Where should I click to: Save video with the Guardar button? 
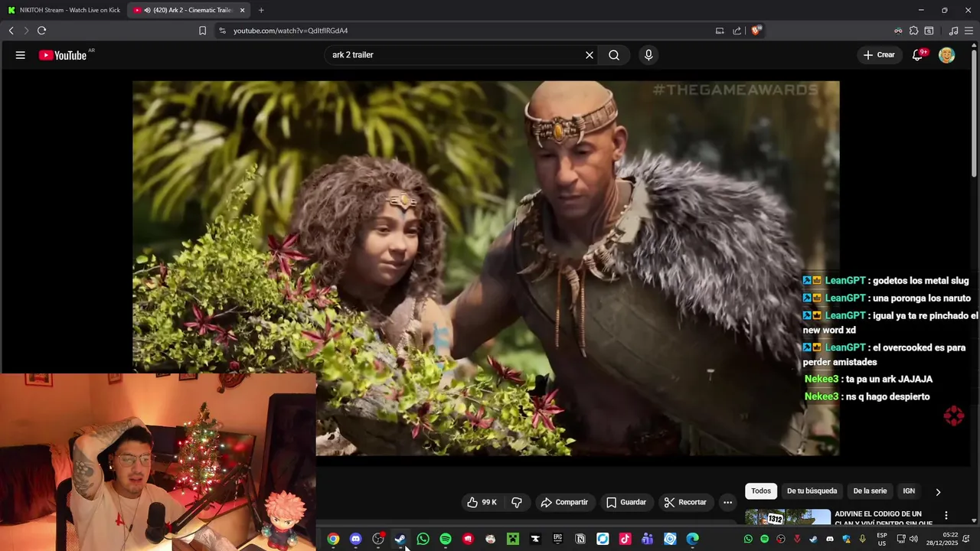pyautogui.click(x=626, y=502)
